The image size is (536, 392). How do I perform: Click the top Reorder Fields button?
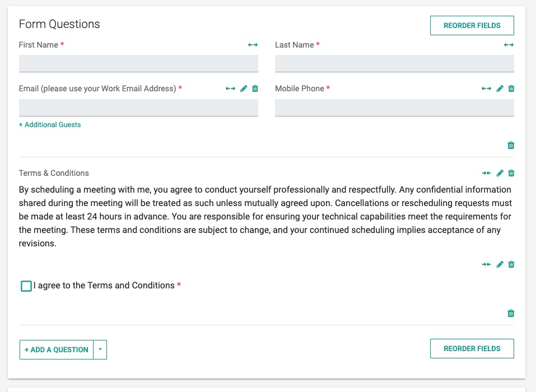coord(472,25)
